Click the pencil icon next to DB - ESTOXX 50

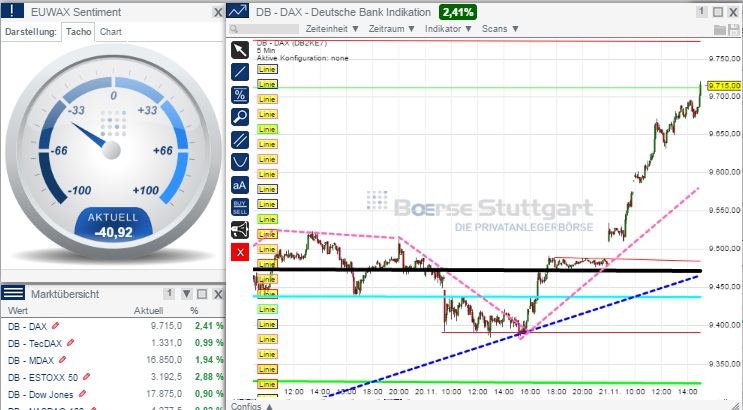[86, 377]
